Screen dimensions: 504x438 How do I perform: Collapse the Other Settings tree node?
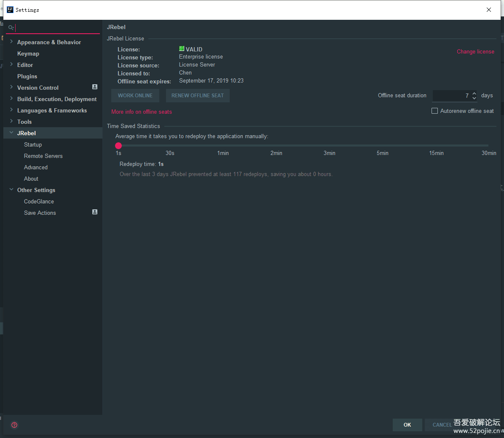[11, 190]
